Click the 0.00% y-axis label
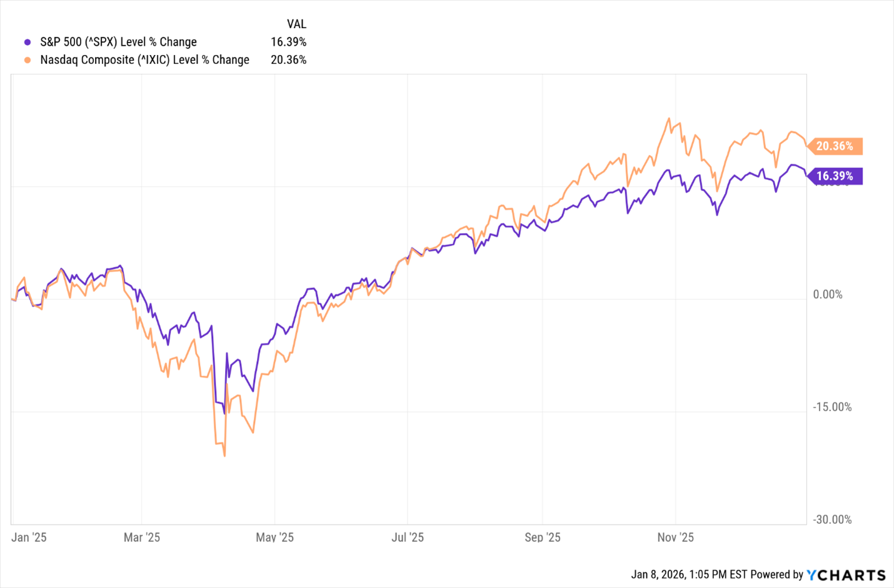The width and height of the screenshot is (894, 588). point(828,294)
